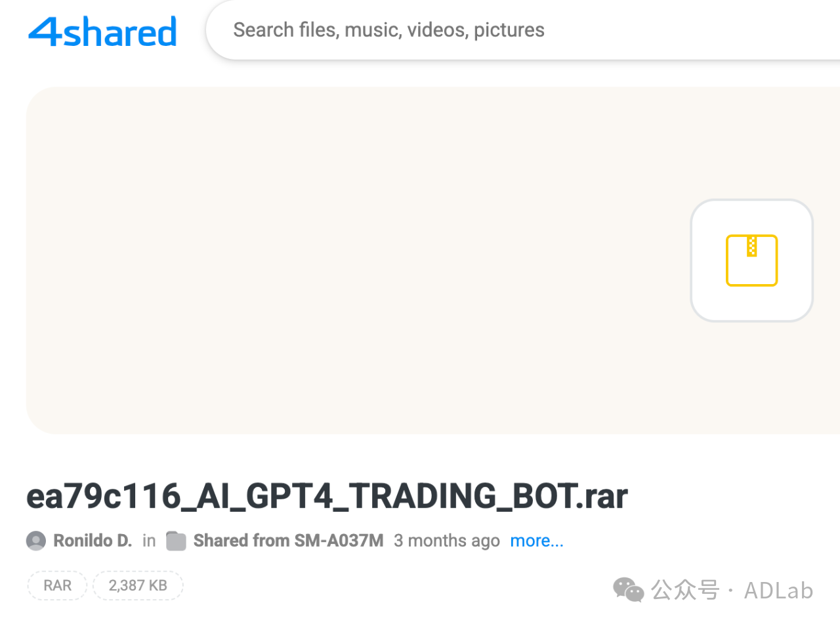Click the 3 months ago timestamp
This screenshot has width=840, height=624.
[x=447, y=541]
